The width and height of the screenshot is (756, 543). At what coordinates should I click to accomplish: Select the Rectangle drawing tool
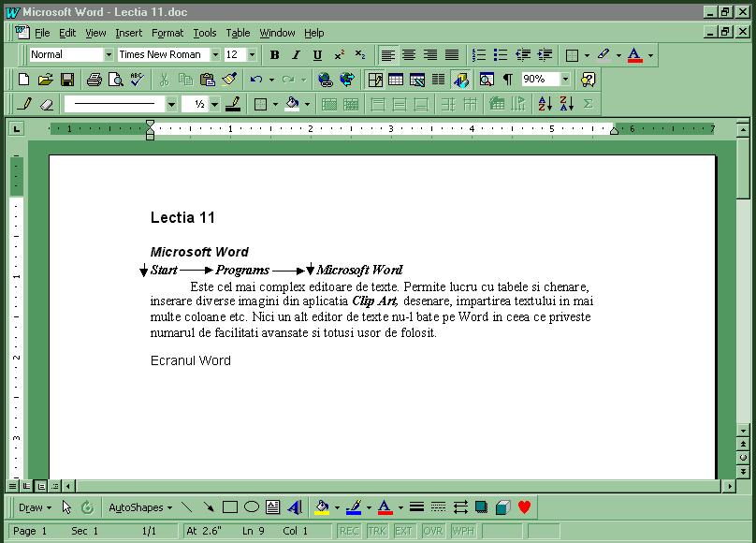pyautogui.click(x=230, y=507)
